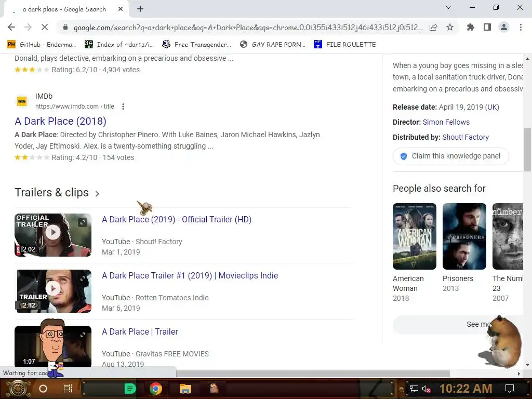This screenshot has height=399, width=532.
Task: Open The Number 23 movie poster
Action: point(508,236)
